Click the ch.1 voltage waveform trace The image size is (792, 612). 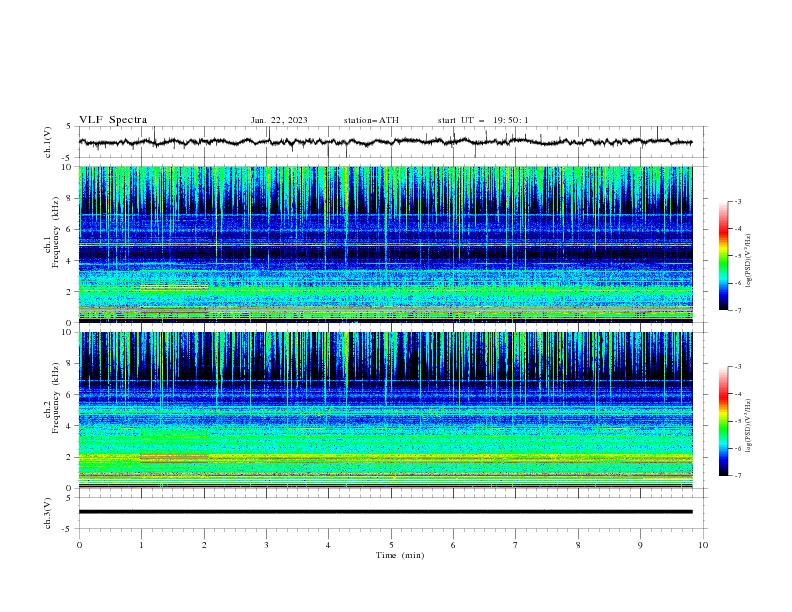point(385,142)
